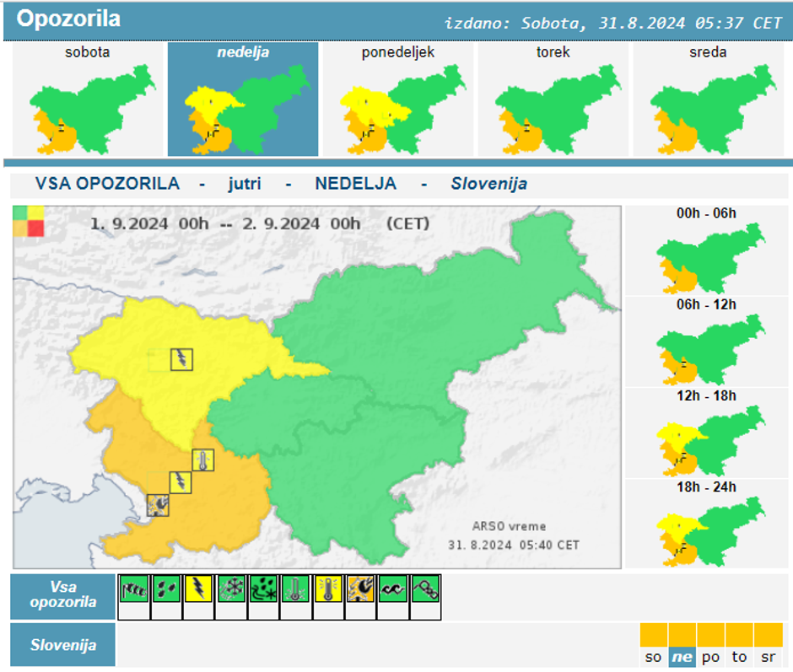Click the yellow thunderstorm icon in warnings row
The width and height of the screenshot is (793, 672).
coord(199,589)
